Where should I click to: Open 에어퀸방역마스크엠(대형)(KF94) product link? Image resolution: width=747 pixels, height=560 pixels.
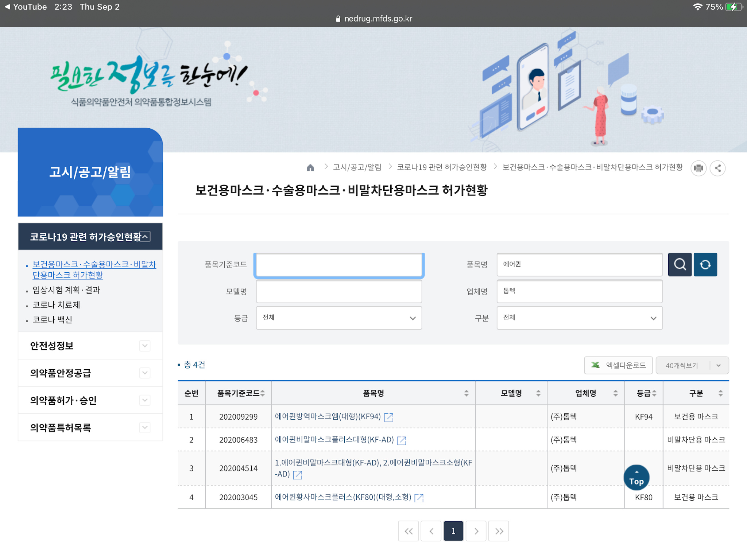[x=328, y=417]
